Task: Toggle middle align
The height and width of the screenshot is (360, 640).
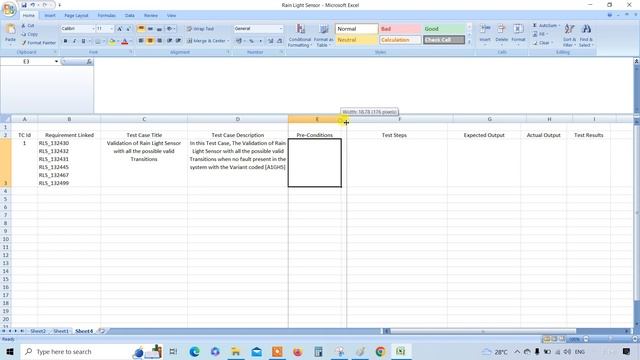Action: pyautogui.click(x=150, y=29)
